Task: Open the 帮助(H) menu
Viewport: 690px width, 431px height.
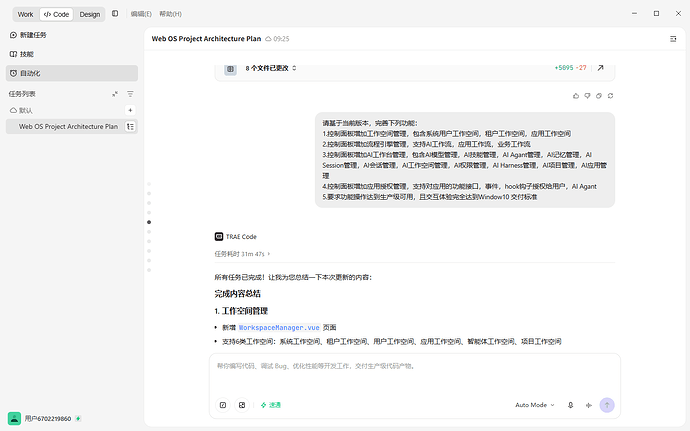Action: pos(170,14)
